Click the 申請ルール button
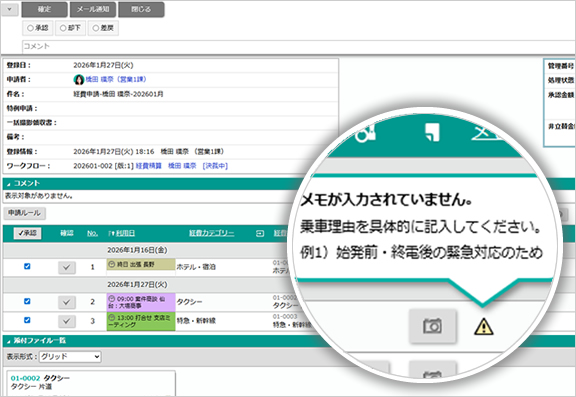The height and width of the screenshot is (397, 576). point(25,213)
